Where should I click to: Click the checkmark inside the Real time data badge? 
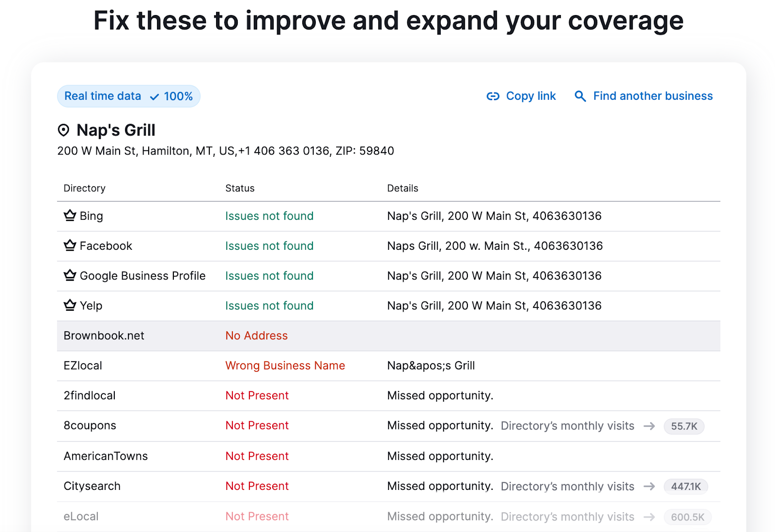pyautogui.click(x=154, y=96)
